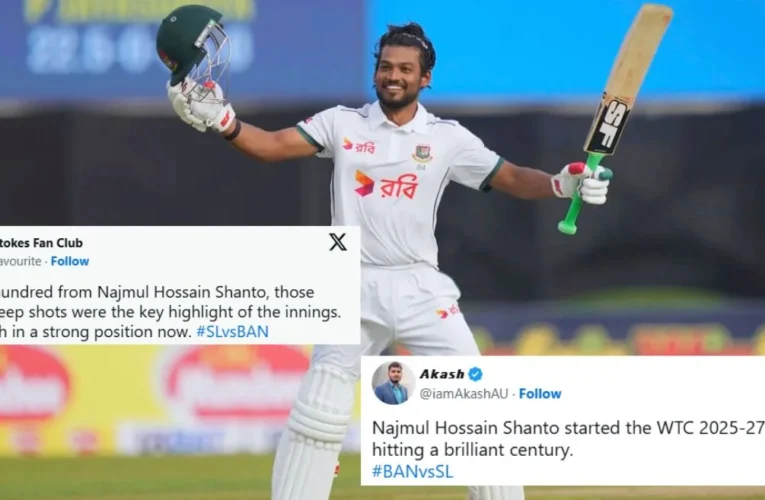Click the Bangladesh cricket crest on the jersey
This screenshot has width=765, height=500.
[x=422, y=153]
